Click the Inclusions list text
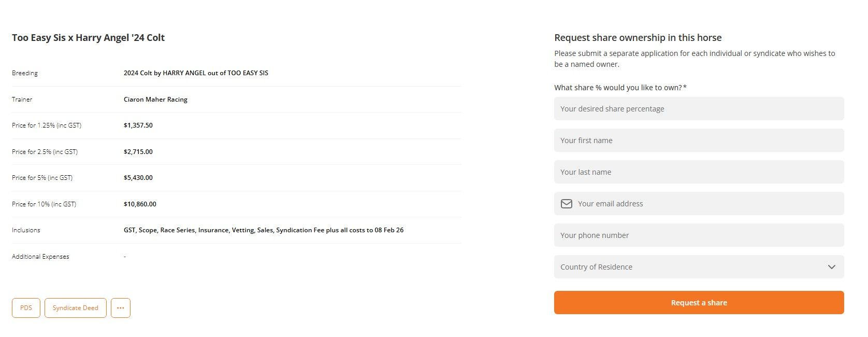Viewport: 868px width, 337px height. coord(263,230)
